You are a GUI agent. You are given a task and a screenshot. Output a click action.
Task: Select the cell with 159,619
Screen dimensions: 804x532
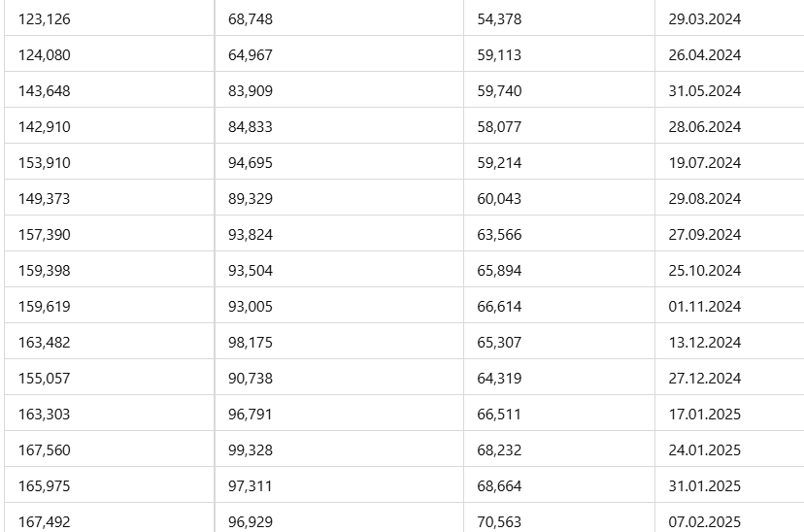pyautogui.click(x=45, y=306)
